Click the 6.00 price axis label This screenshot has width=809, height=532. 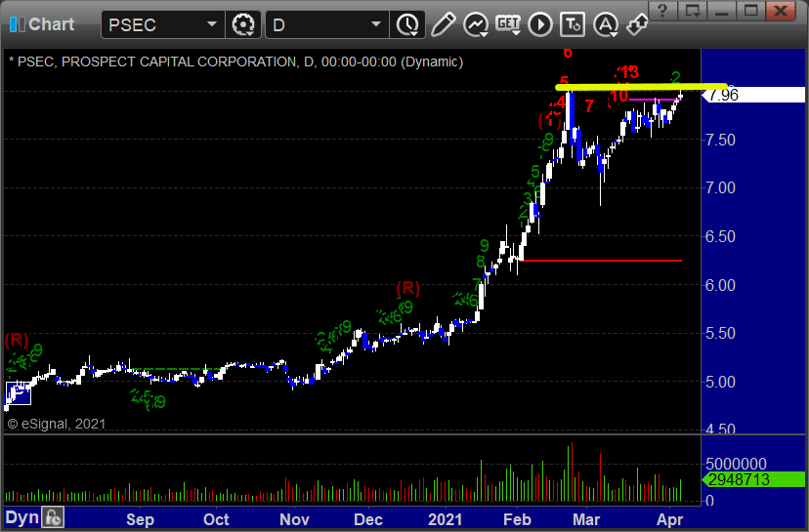pos(720,285)
